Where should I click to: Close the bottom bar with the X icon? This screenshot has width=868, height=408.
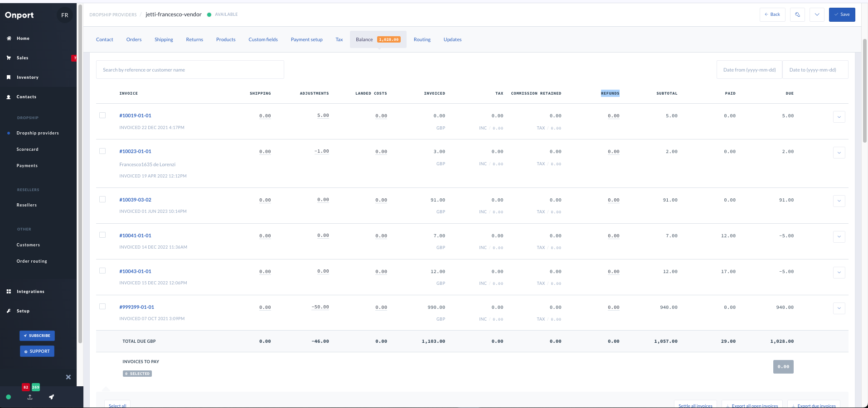tap(68, 377)
